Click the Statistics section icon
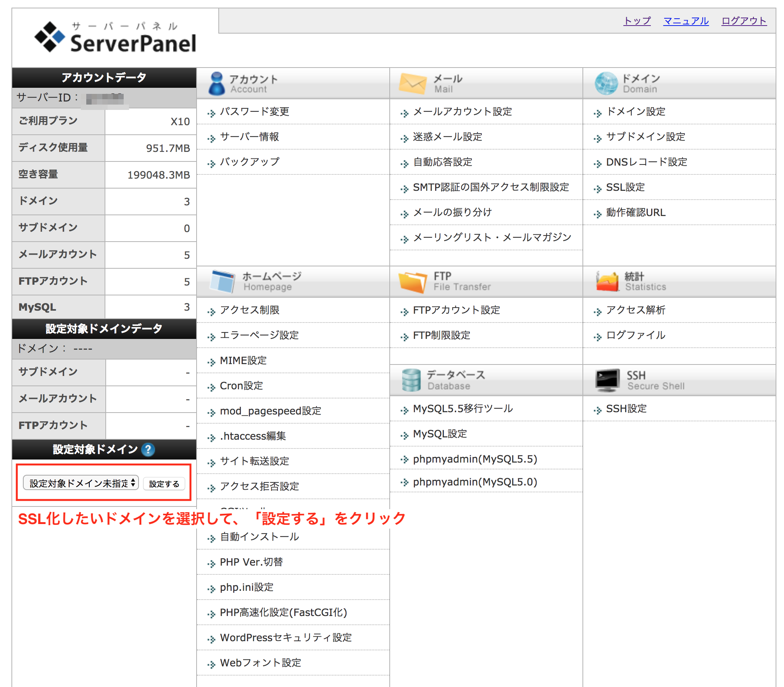The image size is (784, 687). point(608,281)
